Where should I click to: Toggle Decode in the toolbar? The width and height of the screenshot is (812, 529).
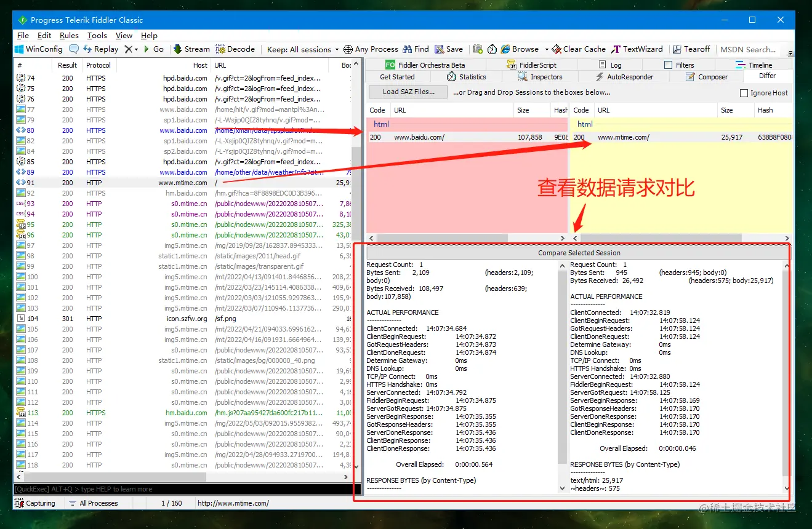point(235,49)
